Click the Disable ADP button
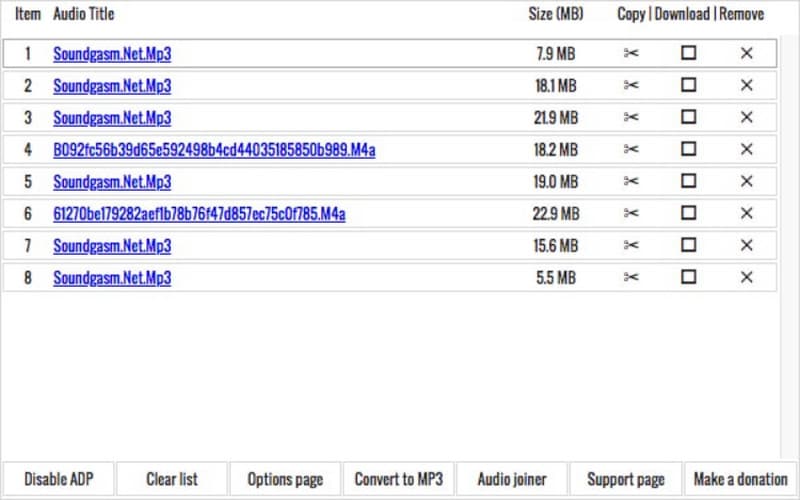Viewport: 800px width, 500px height. (59, 479)
